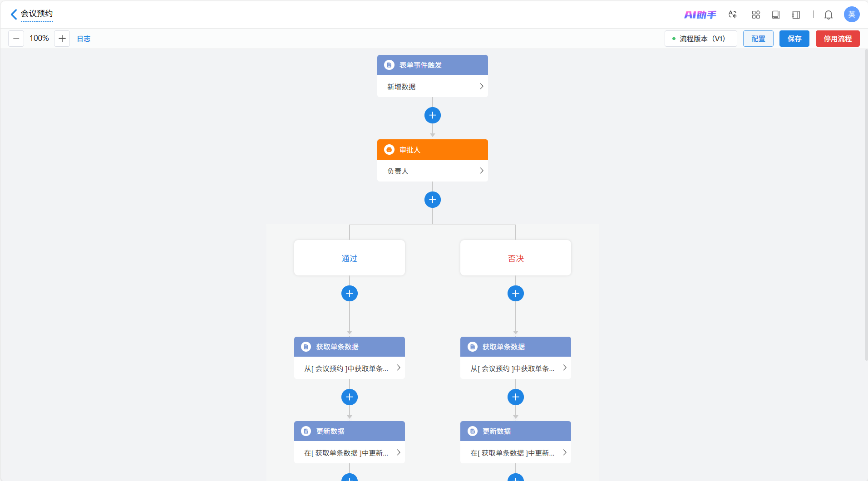Click the red 停用流程 button

click(838, 39)
